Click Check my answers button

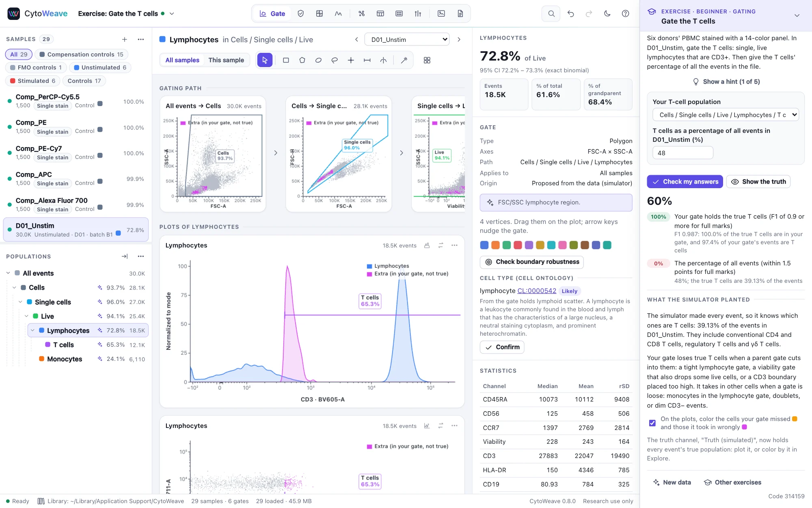point(685,182)
